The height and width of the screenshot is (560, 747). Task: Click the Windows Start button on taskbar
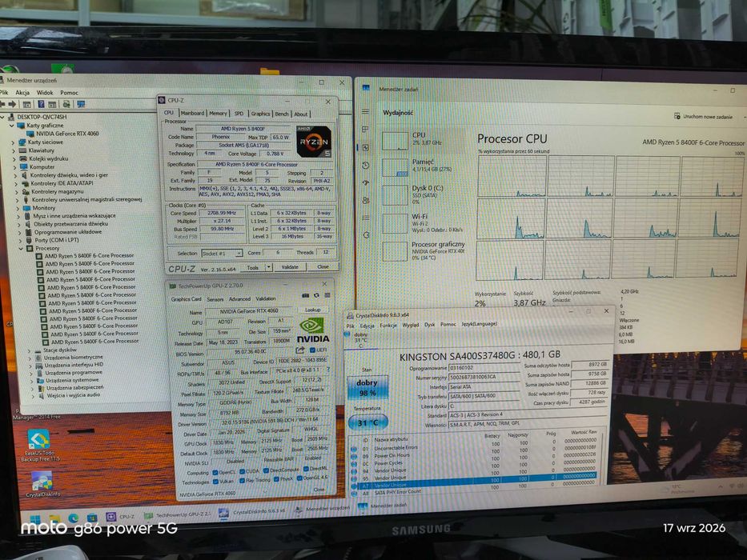35,518
